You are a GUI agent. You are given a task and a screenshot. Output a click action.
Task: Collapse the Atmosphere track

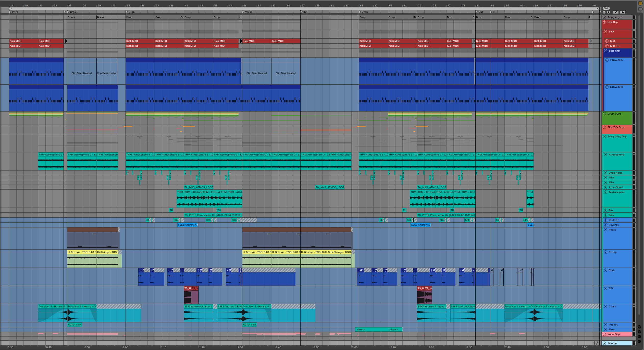pos(605,155)
